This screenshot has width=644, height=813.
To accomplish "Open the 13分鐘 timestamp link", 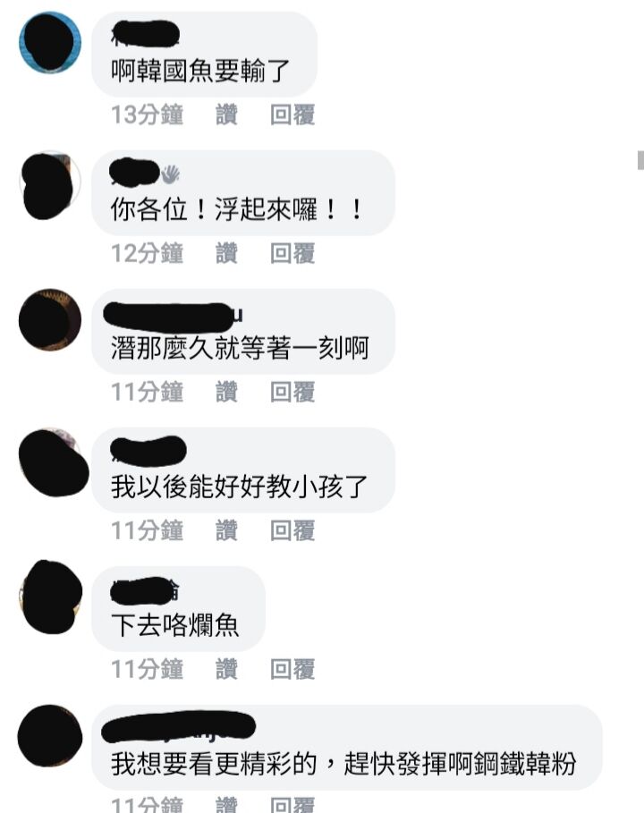I will [x=148, y=114].
